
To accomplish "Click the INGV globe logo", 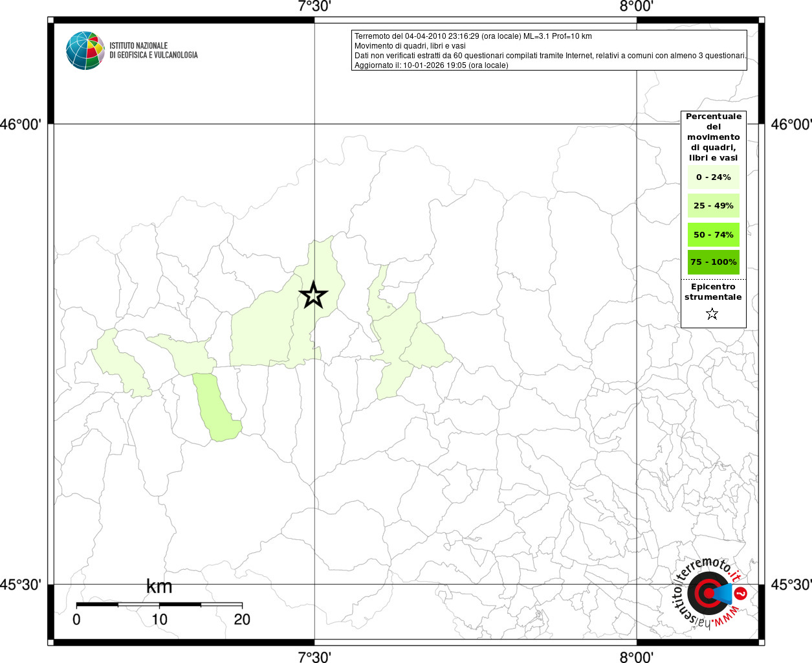I will coord(85,51).
